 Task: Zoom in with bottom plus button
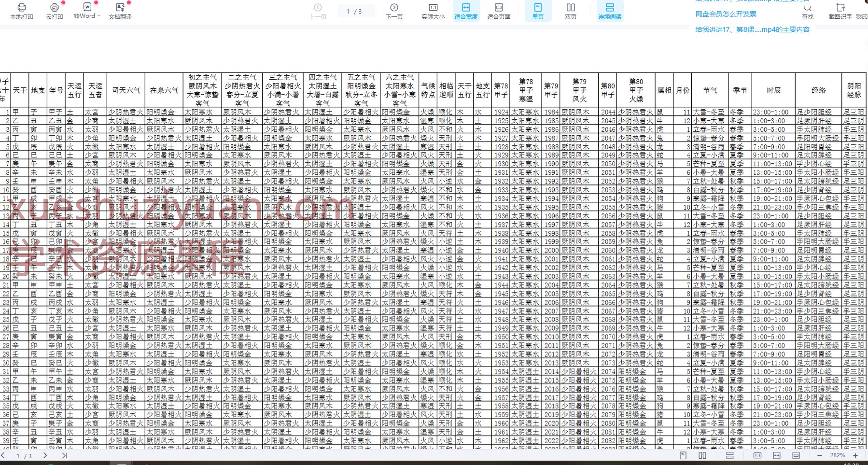click(855, 455)
